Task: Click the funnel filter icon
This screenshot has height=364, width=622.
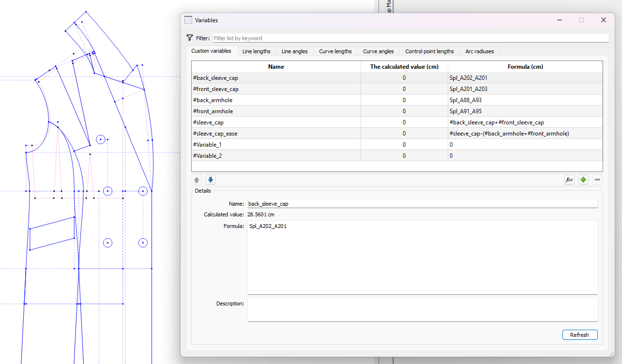Action: [x=190, y=38]
